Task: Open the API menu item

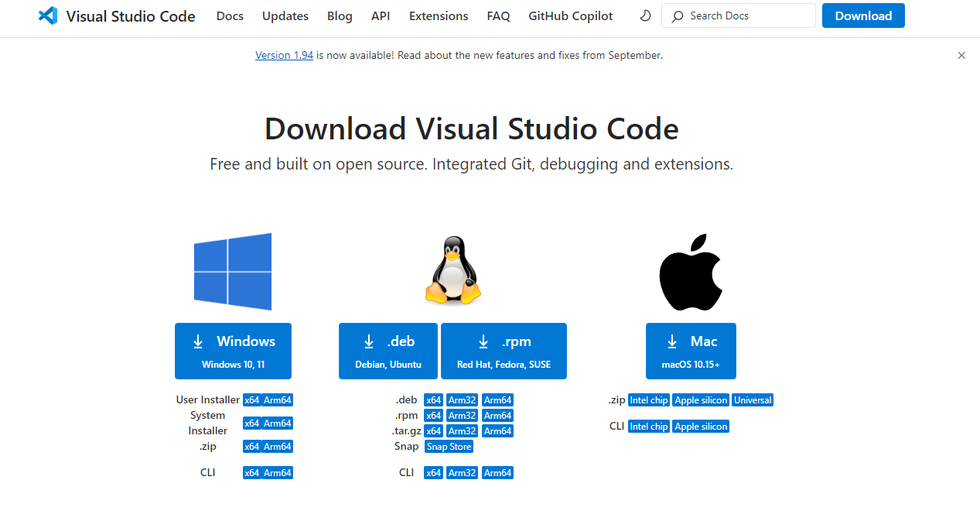Action: (x=381, y=15)
